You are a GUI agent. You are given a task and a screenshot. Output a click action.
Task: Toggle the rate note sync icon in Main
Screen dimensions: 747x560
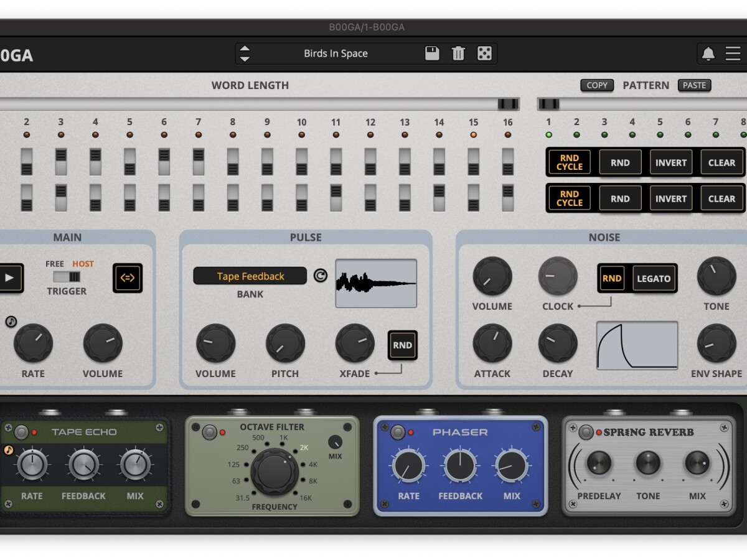[x=11, y=322]
